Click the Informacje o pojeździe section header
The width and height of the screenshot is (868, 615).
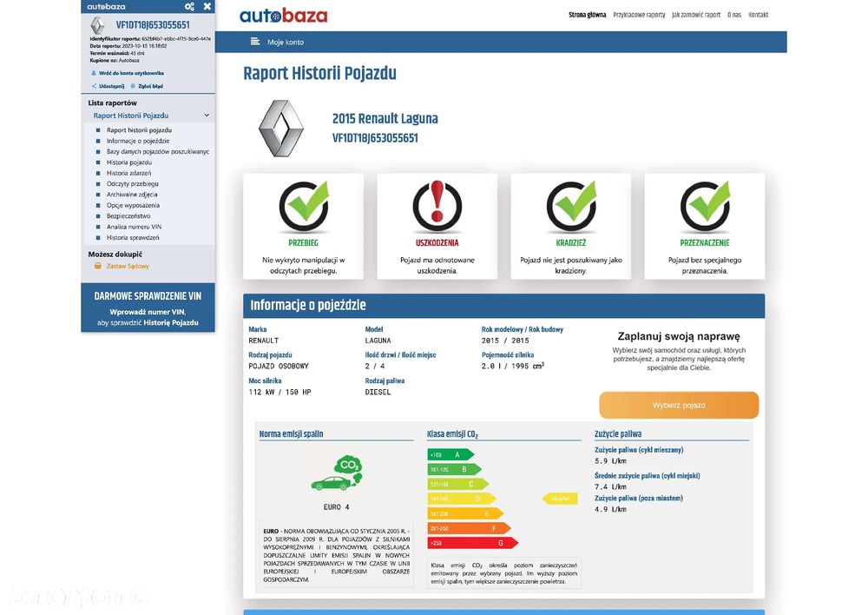(x=503, y=305)
